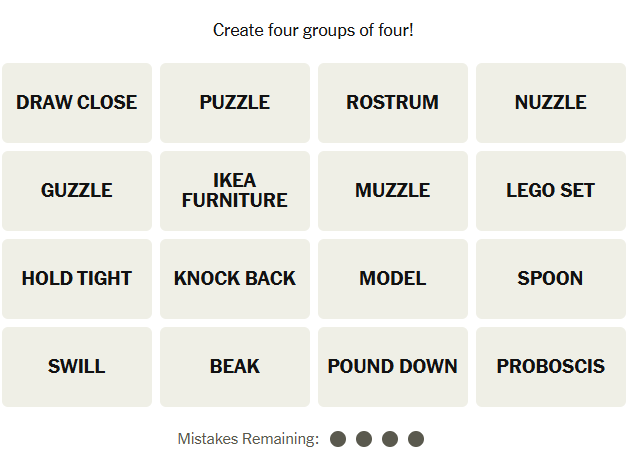Image resolution: width=632 pixels, height=453 pixels.
Task: Click the SWILL tile
Action: click(x=77, y=367)
